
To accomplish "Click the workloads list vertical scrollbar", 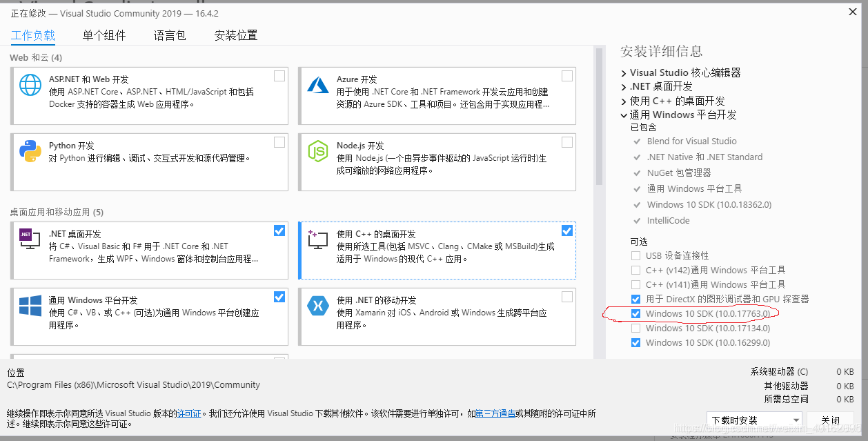I will point(599,116).
